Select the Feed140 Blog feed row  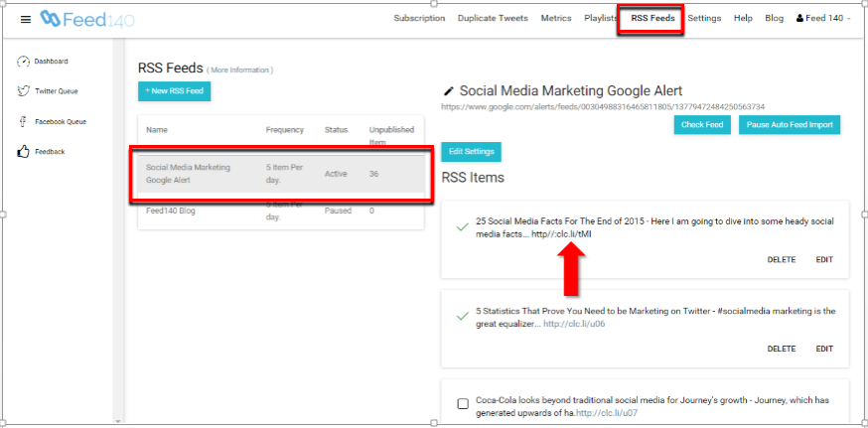(281, 211)
